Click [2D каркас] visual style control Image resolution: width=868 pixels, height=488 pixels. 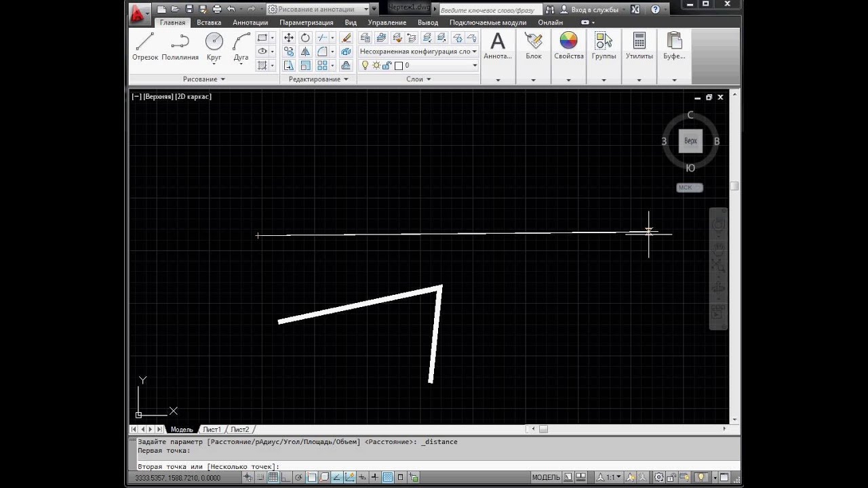pyautogui.click(x=193, y=96)
